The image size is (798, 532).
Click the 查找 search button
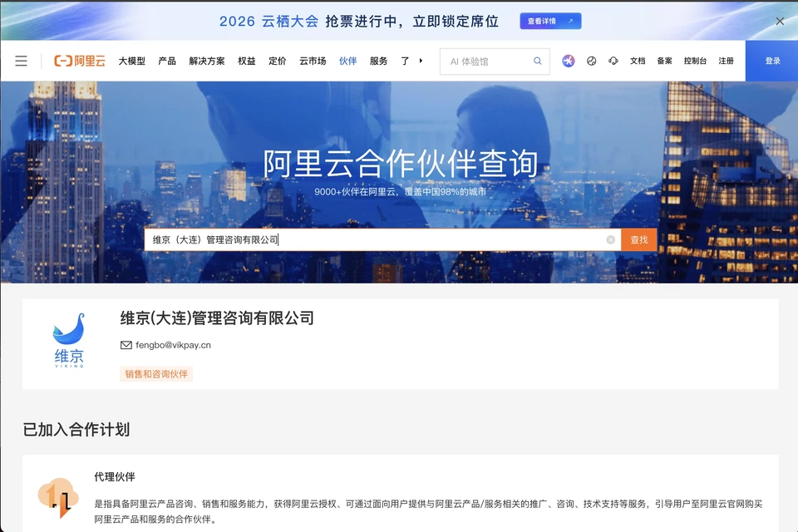coord(638,239)
